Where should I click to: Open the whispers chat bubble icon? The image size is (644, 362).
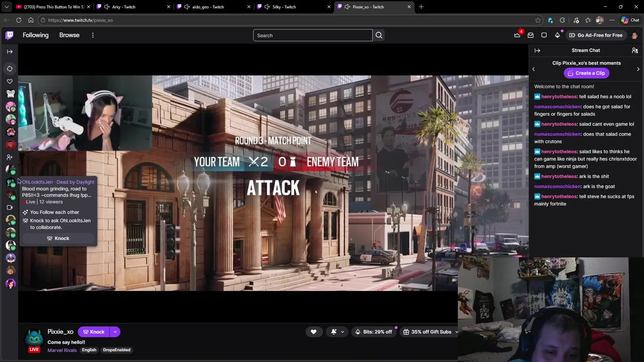point(544,35)
